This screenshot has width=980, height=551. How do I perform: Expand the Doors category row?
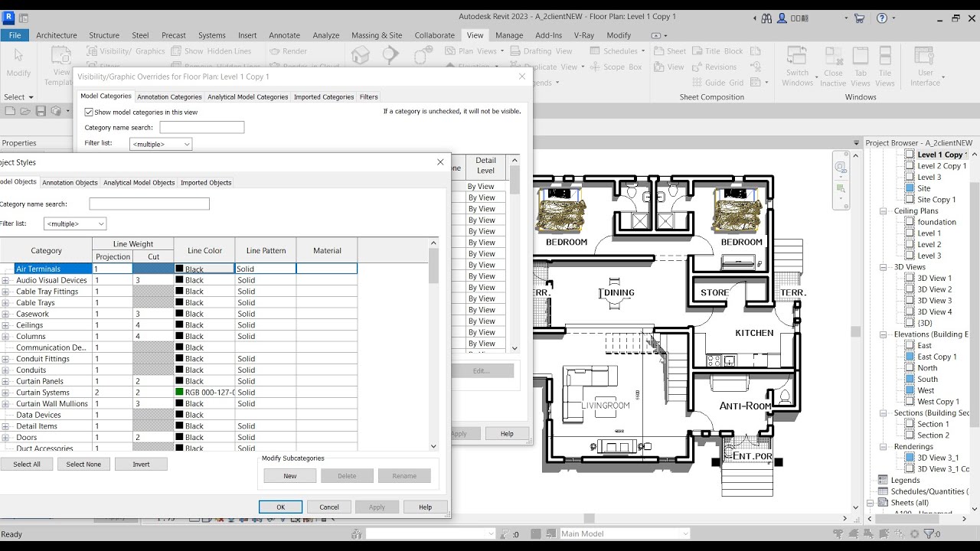[5, 438]
